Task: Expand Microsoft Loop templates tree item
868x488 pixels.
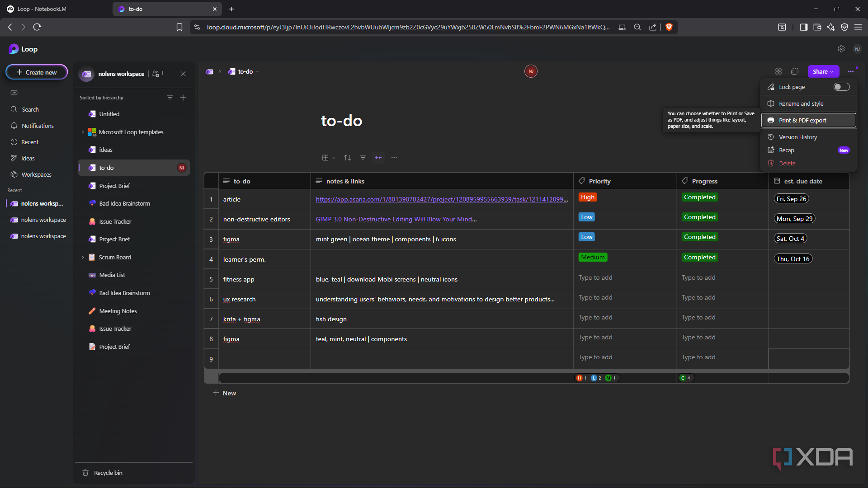Action: (x=82, y=132)
